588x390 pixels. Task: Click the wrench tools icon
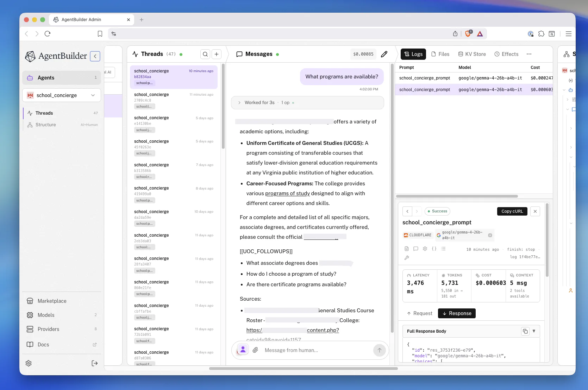[x=407, y=257]
